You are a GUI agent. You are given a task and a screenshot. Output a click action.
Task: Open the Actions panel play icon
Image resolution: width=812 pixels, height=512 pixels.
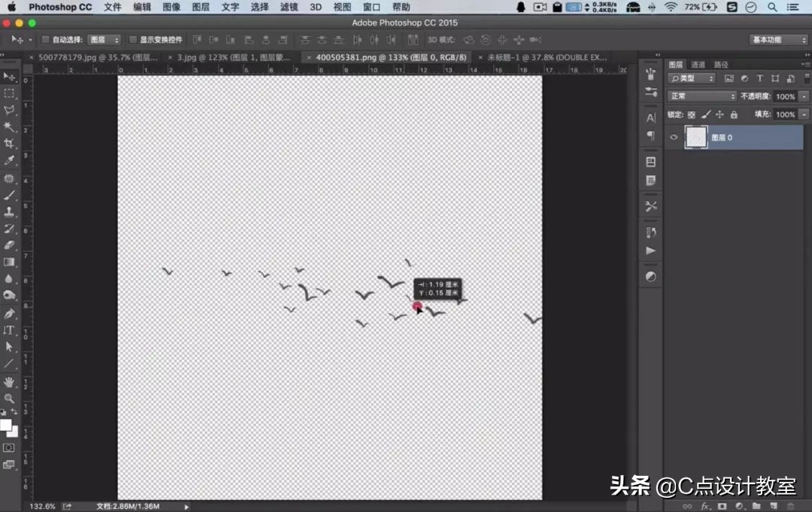click(x=651, y=250)
